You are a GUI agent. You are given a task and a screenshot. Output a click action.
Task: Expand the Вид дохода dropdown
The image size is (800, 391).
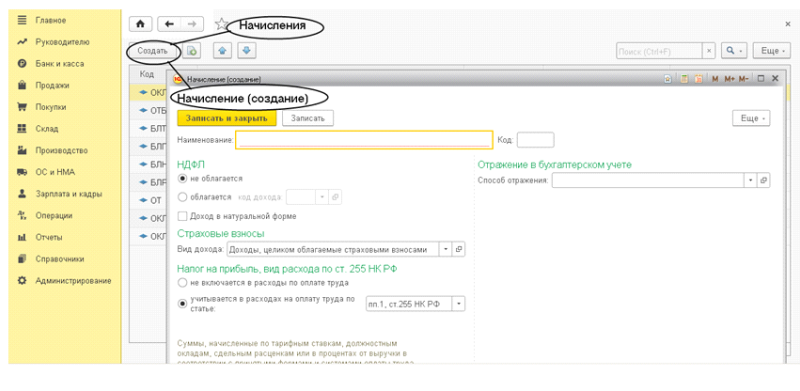[445, 249]
